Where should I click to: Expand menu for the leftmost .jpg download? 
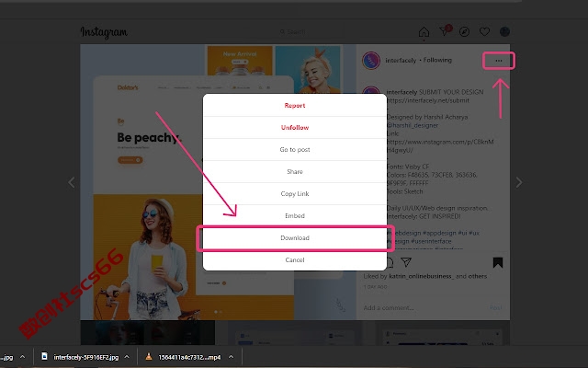tap(22, 357)
